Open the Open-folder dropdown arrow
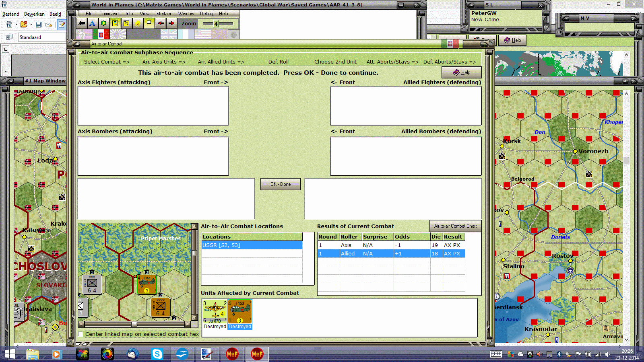This screenshot has height=362, width=644. tap(31, 25)
